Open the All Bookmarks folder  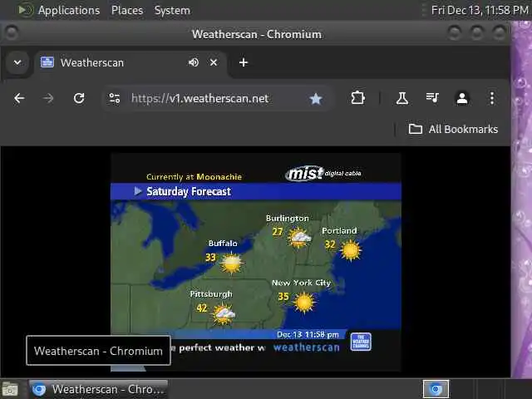click(453, 130)
